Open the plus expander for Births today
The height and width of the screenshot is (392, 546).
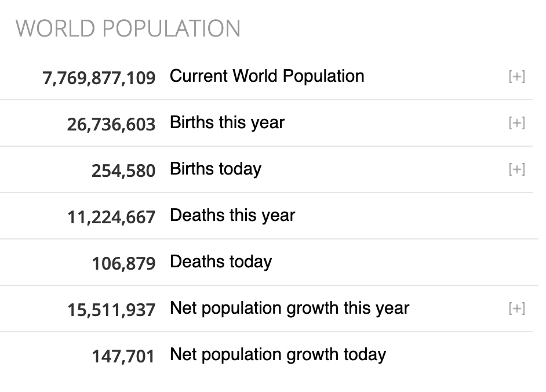click(516, 169)
